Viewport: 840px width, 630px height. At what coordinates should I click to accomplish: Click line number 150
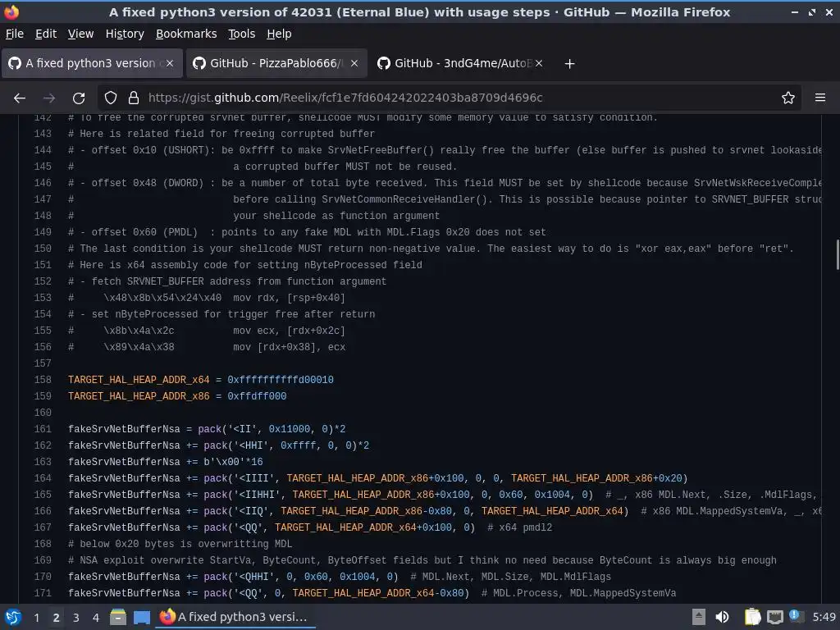43,249
